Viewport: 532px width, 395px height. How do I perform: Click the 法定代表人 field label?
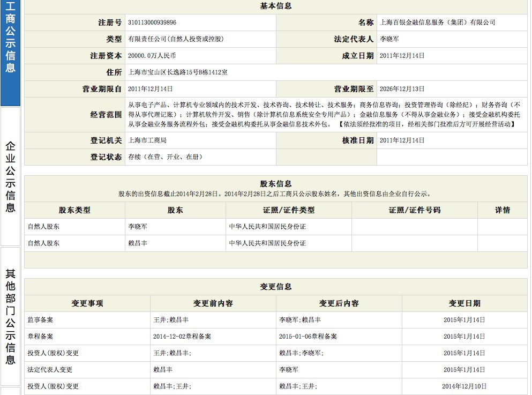354,39
